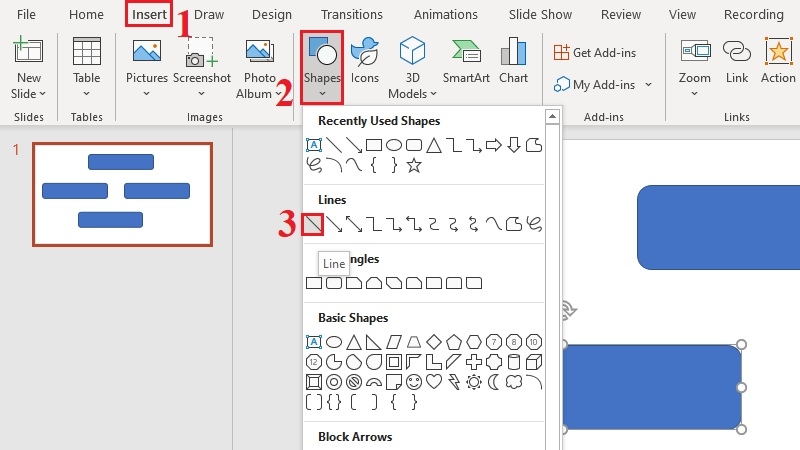Switch to the Insert tab

coord(149,14)
